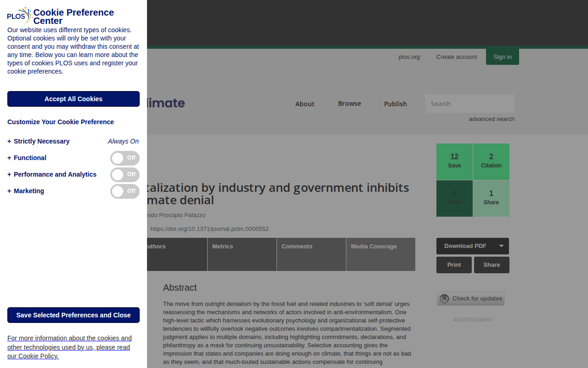588x368 pixels.
Task: Expand the Functional cookie section
Action: (x=27, y=158)
